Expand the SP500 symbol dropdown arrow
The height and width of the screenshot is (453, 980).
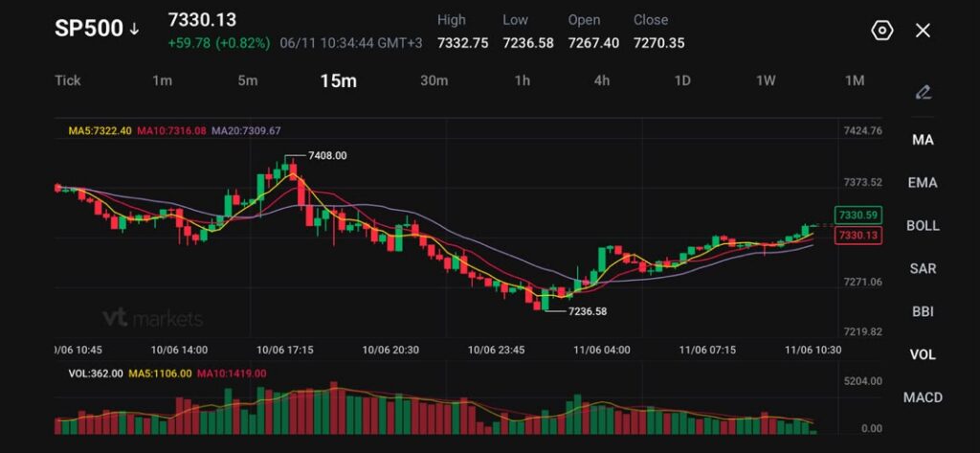pos(134,30)
